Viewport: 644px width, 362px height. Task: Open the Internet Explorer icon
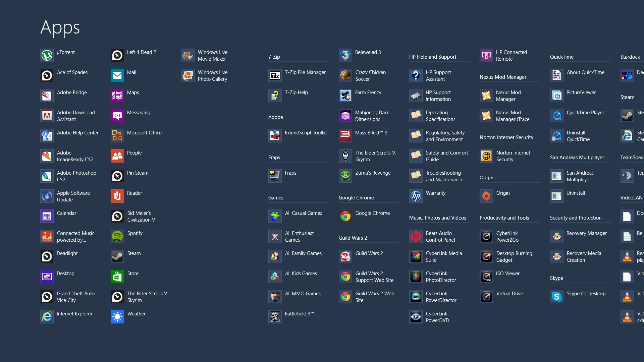pyautogui.click(x=47, y=317)
